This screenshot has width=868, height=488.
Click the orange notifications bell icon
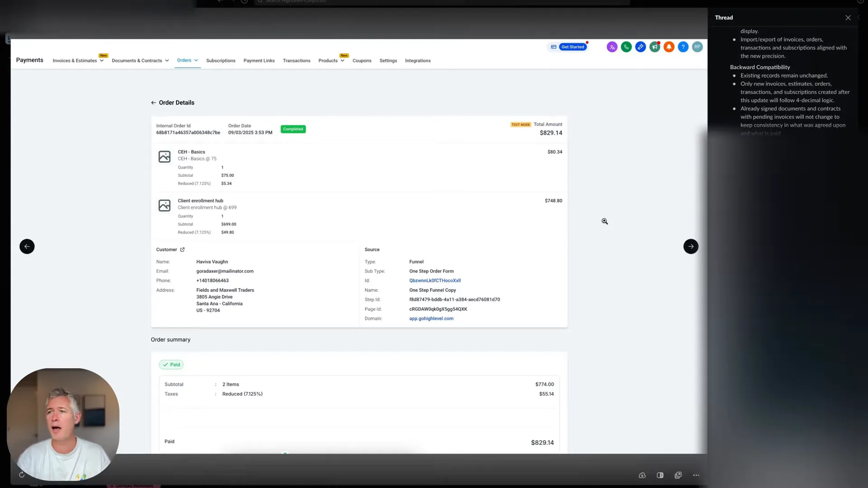pos(669,47)
